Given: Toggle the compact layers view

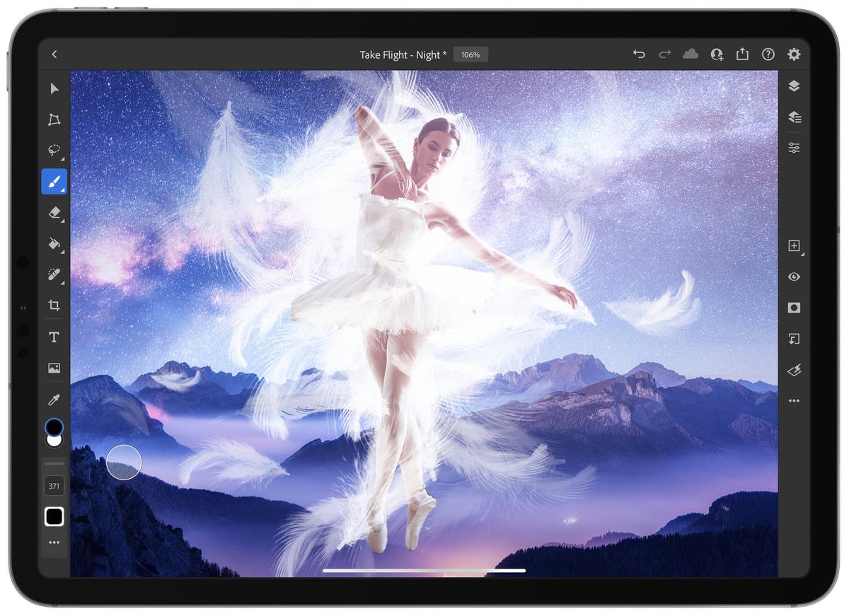Looking at the screenshot, I should pyautogui.click(x=794, y=86).
